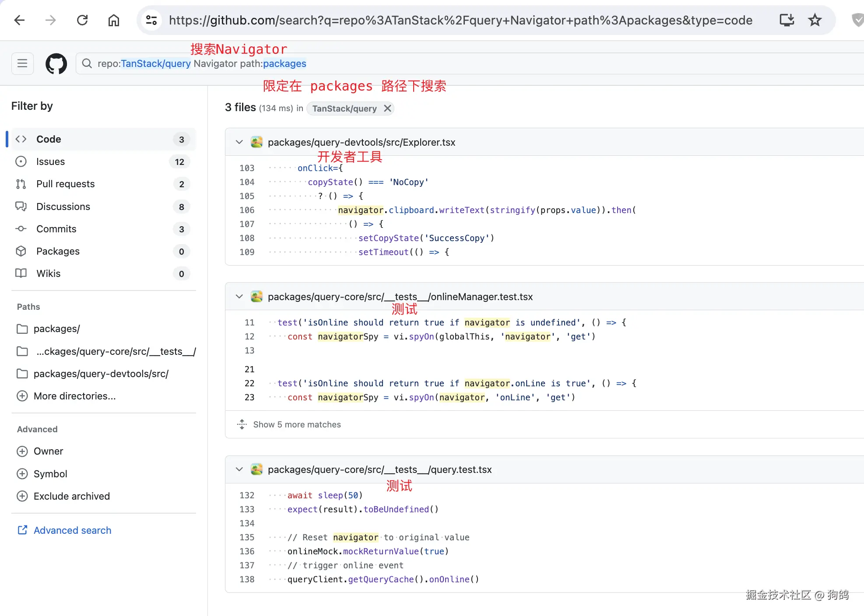Select the Packages filter in sidebar

[x=58, y=251]
